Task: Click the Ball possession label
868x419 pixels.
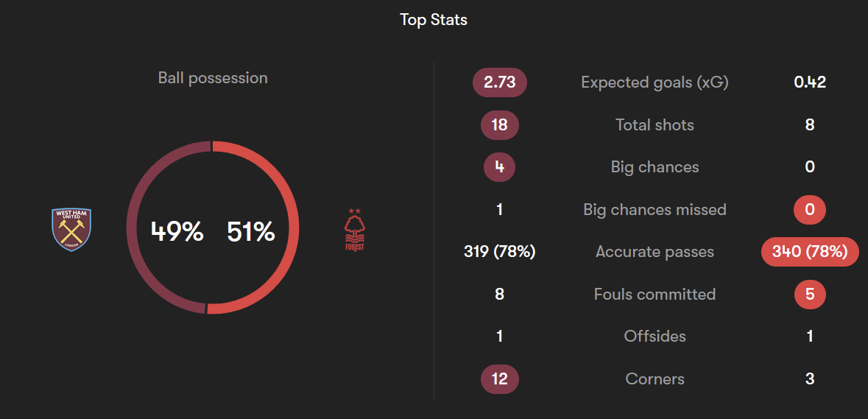Action: (x=213, y=78)
